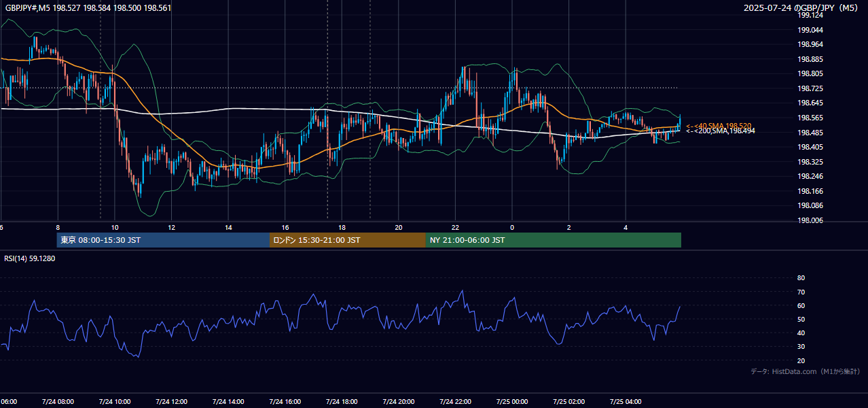Select the NY 21:00-06:00 JST session bar

(554, 240)
